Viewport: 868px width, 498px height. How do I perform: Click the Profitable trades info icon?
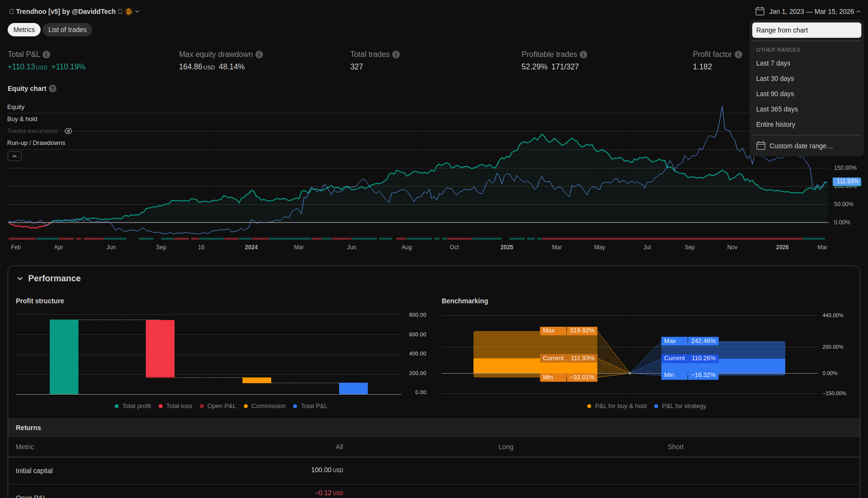583,55
